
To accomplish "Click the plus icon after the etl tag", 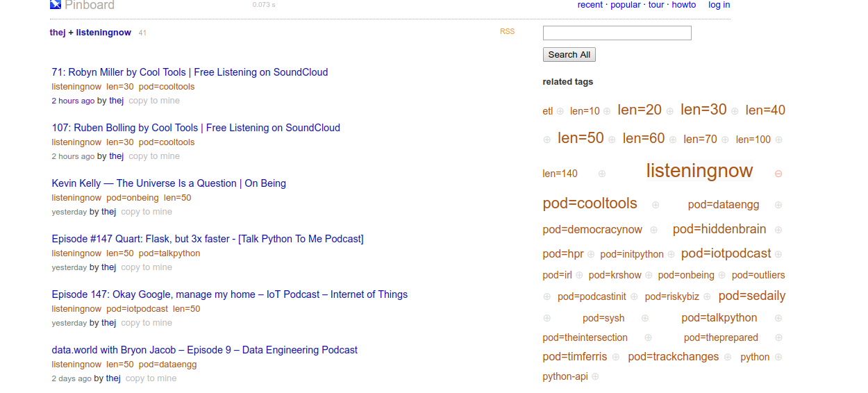I will [x=560, y=111].
